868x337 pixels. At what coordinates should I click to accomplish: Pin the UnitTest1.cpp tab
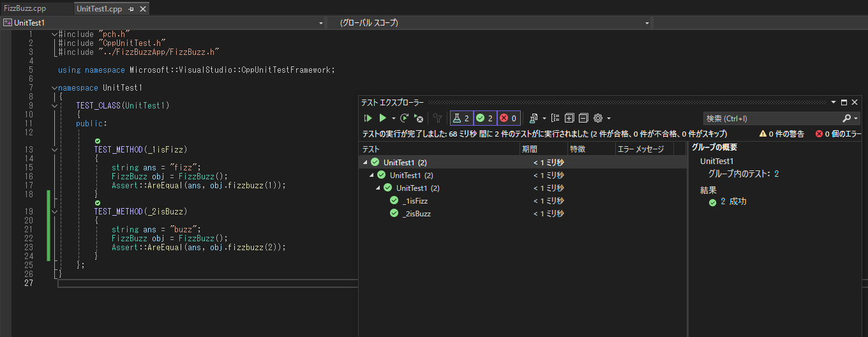tap(131, 10)
